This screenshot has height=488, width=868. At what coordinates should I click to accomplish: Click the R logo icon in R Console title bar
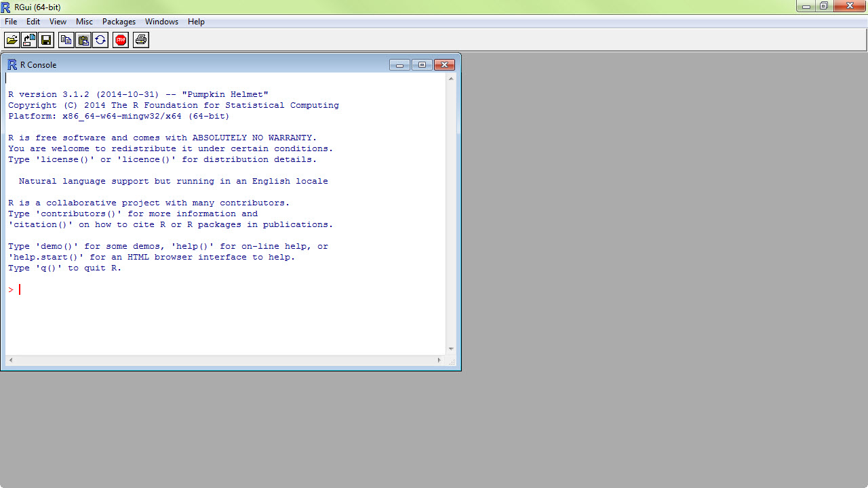pos(12,65)
